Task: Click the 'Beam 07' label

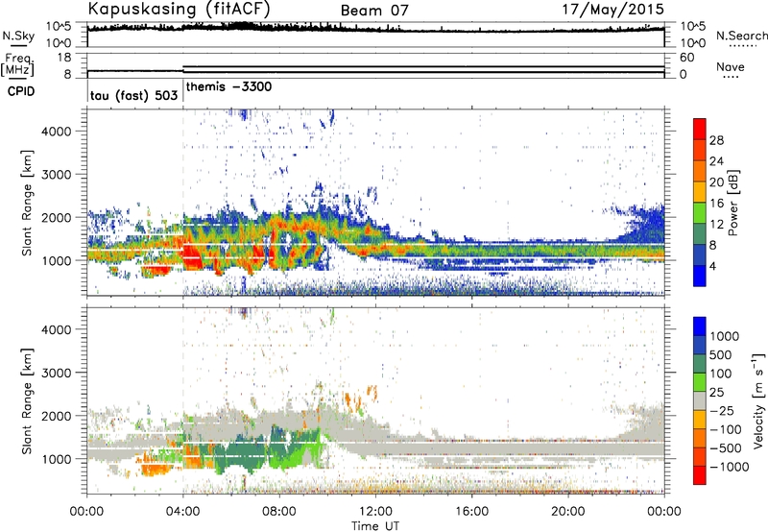Action: tap(374, 11)
